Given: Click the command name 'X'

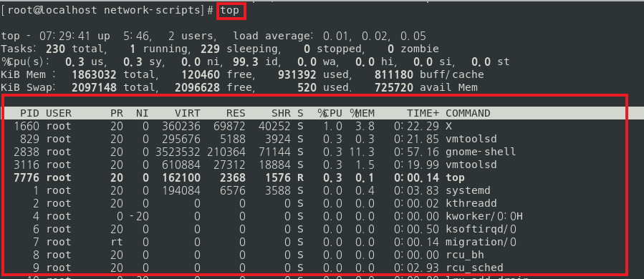Looking at the screenshot, I should point(448,126).
